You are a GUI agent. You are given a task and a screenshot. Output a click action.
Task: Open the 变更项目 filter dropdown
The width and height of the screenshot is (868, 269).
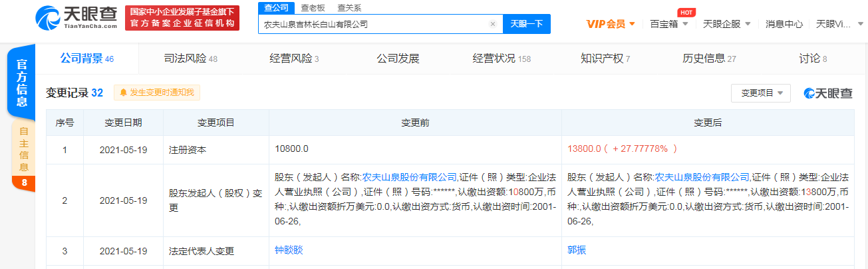(x=760, y=93)
